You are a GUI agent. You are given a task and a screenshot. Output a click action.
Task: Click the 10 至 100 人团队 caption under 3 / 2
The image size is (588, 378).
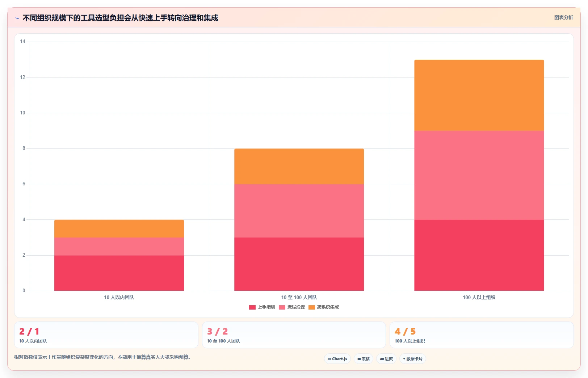[223, 341]
